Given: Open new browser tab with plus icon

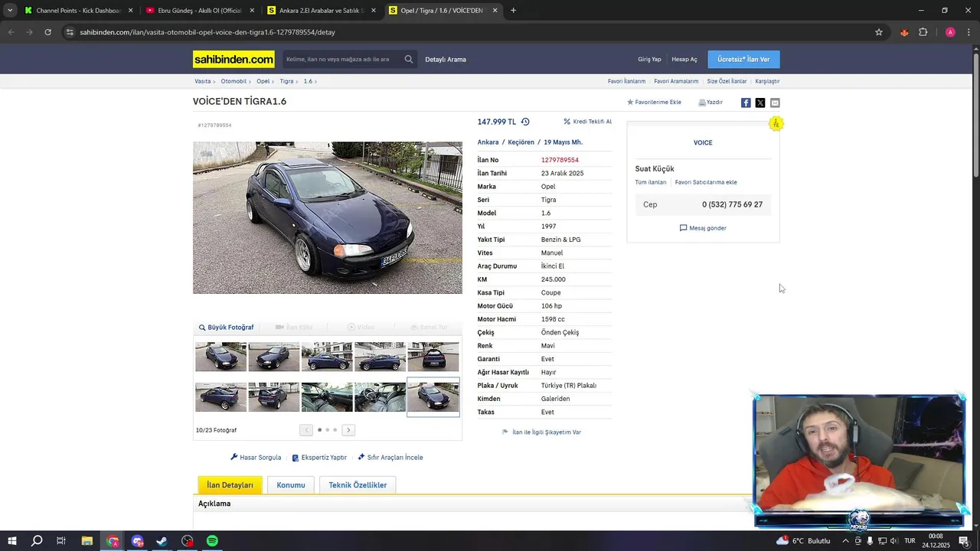Looking at the screenshot, I should (x=513, y=11).
